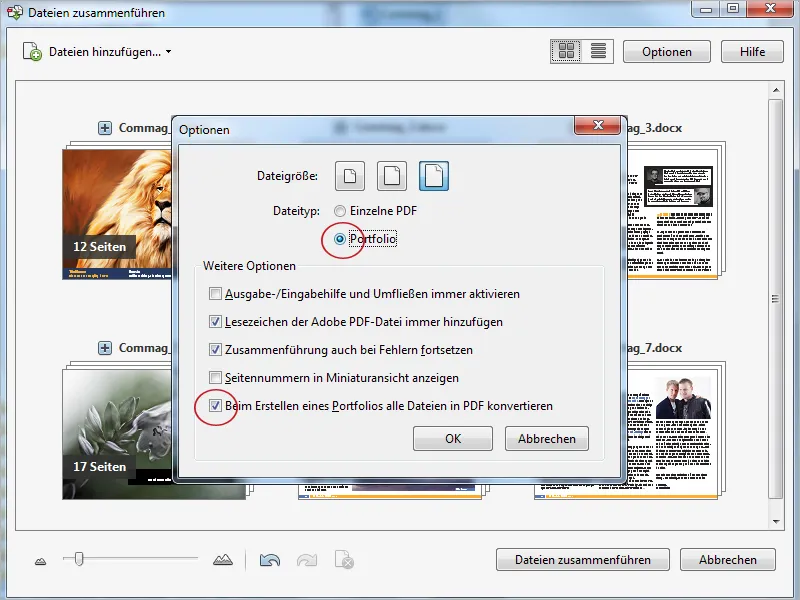
Task: Uncheck Zusammenführung auch bei Fehlern fortsetzen
Action: point(215,350)
